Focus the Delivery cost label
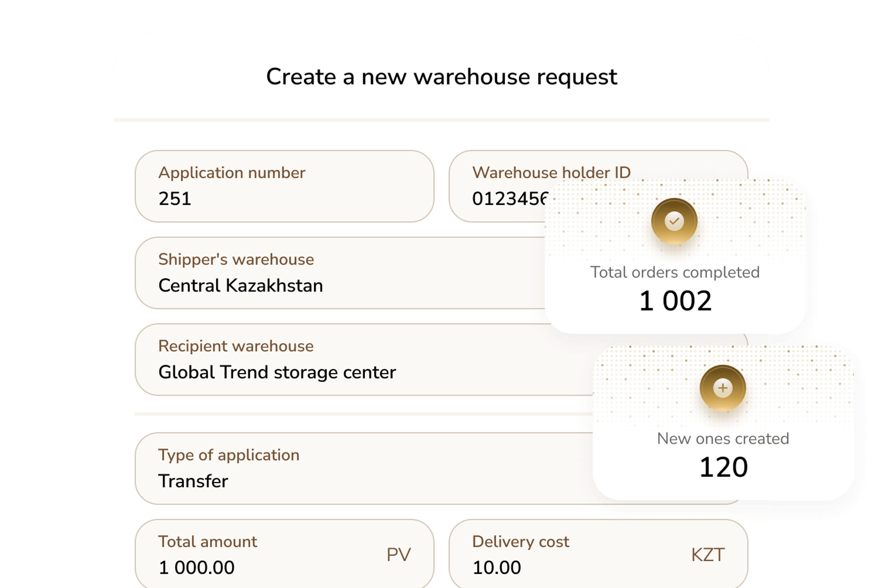This screenshot has height=588, width=882. click(x=521, y=542)
